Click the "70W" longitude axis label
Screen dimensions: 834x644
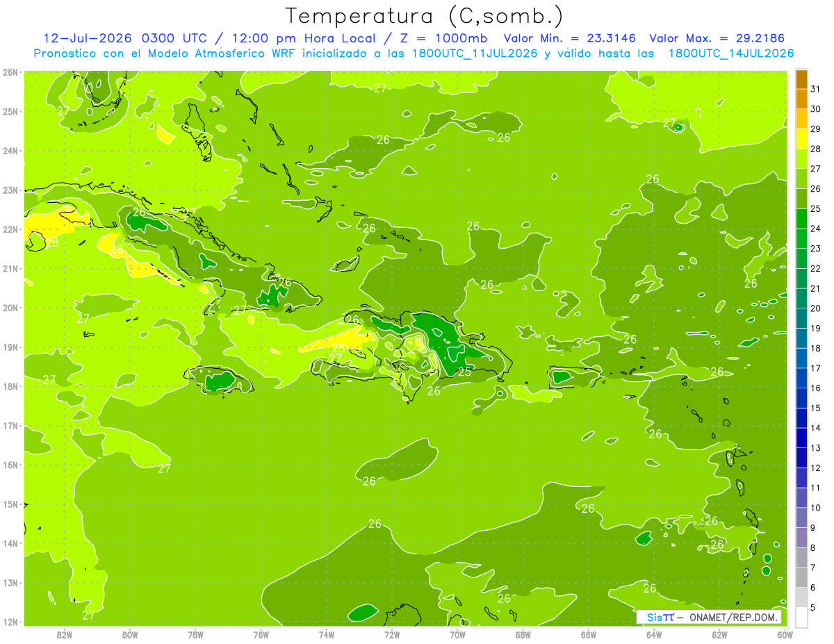(x=457, y=634)
